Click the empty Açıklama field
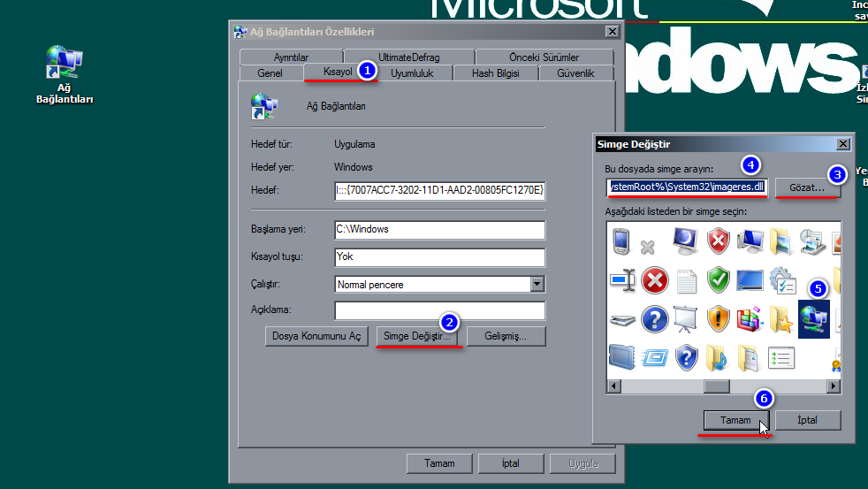 [x=439, y=310]
